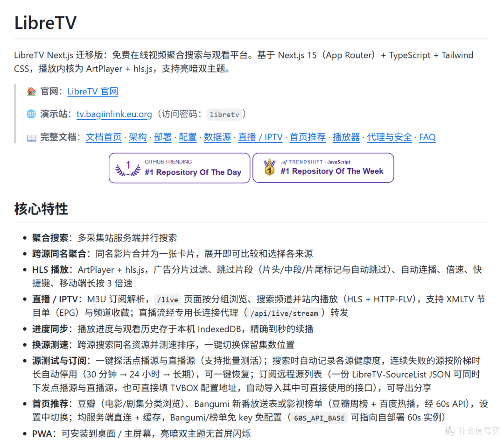504x441 pixels.
Task: Click the 聚合搜索 bold feature label
Action: click(50, 238)
